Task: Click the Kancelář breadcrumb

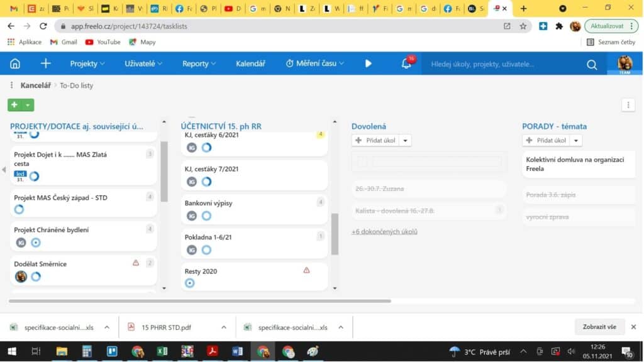Action: tap(36, 85)
